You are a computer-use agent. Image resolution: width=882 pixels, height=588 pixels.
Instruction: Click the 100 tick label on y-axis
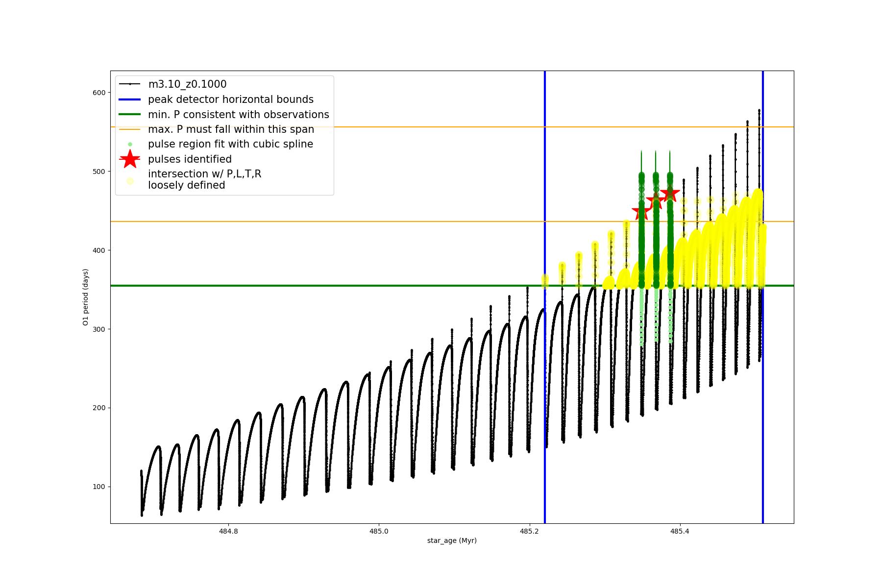pyautogui.click(x=99, y=487)
